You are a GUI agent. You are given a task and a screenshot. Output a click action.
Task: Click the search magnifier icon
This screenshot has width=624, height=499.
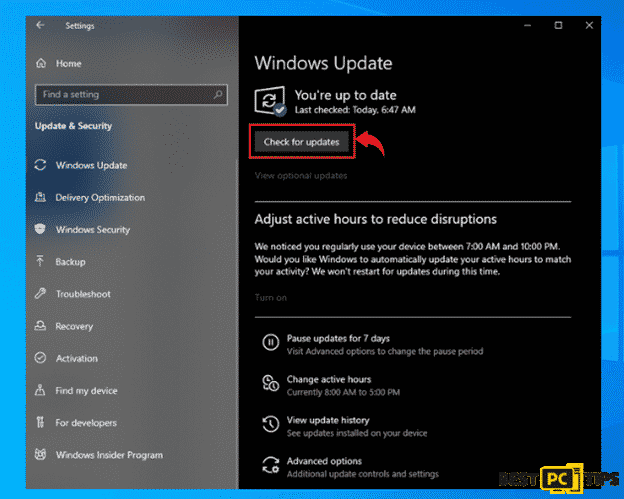pyautogui.click(x=218, y=94)
